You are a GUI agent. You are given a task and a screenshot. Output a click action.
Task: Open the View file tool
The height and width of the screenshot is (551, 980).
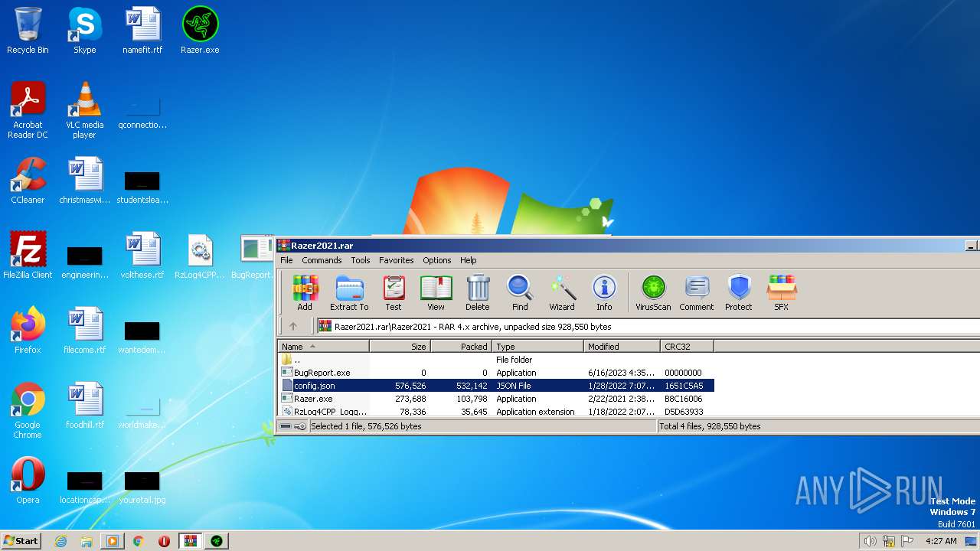(x=436, y=293)
